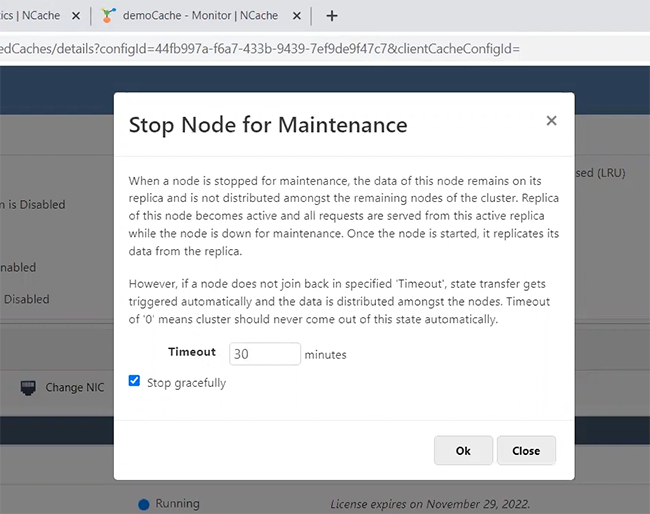
Task: Select the Running status text
Action: tap(177, 504)
